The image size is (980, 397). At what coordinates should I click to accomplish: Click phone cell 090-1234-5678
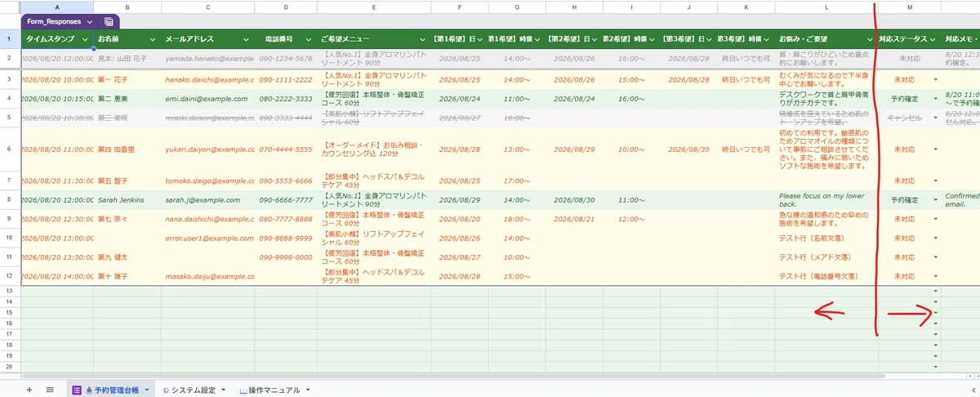[286, 59]
